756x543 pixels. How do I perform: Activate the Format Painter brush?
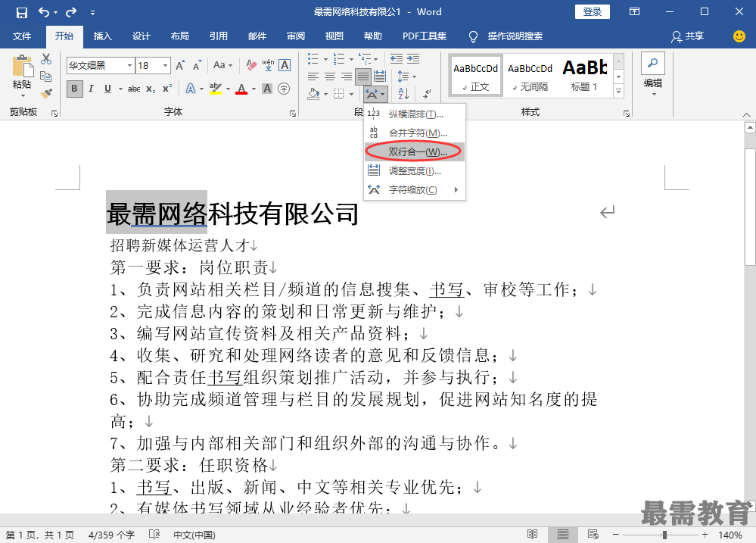(x=46, y=93)
